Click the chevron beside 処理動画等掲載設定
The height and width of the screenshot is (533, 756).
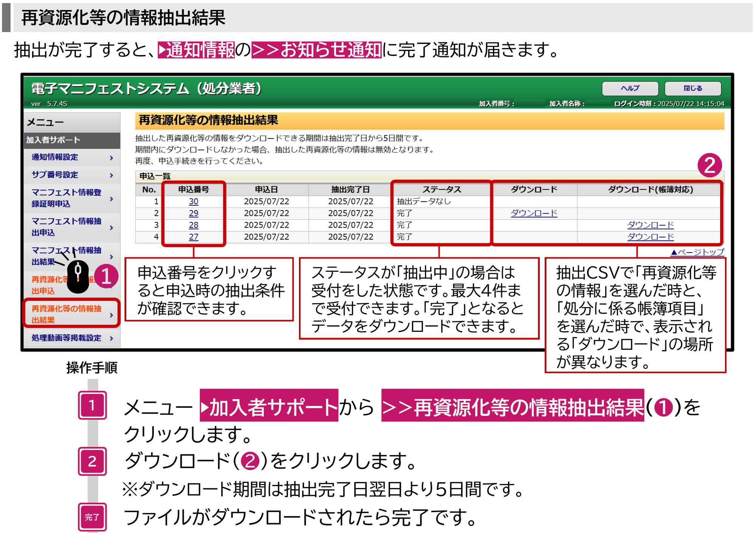pos(112,338)
